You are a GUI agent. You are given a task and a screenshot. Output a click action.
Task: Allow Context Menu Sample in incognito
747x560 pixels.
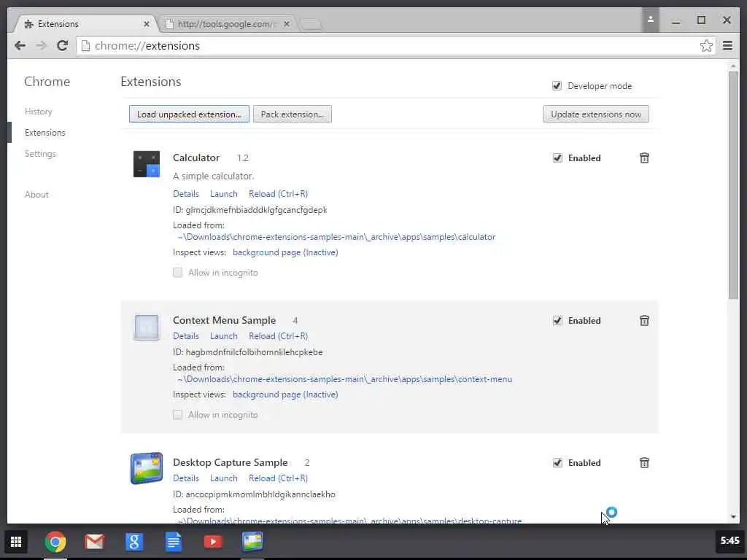(178, 415)
